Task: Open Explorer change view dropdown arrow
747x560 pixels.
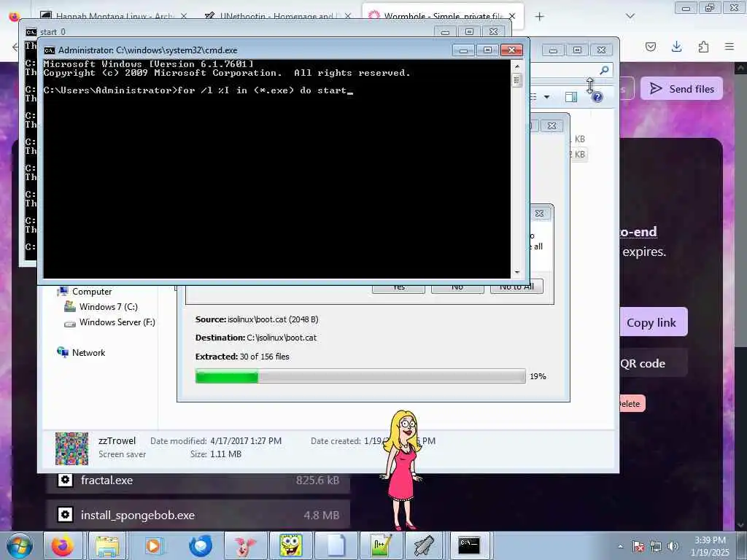Action: (547, 97)
